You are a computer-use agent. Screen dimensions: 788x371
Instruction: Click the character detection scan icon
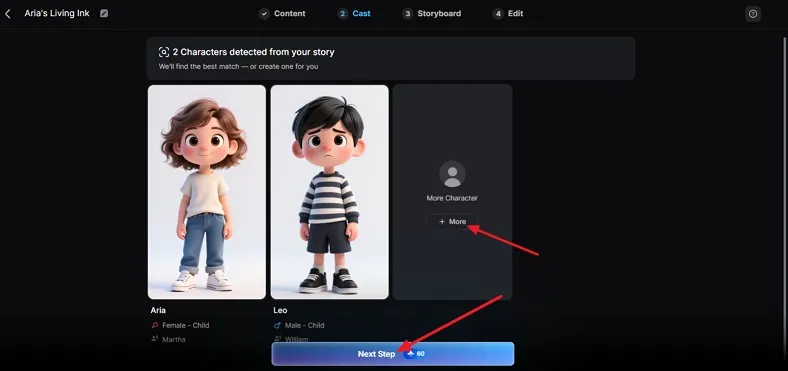click(164, 52)
